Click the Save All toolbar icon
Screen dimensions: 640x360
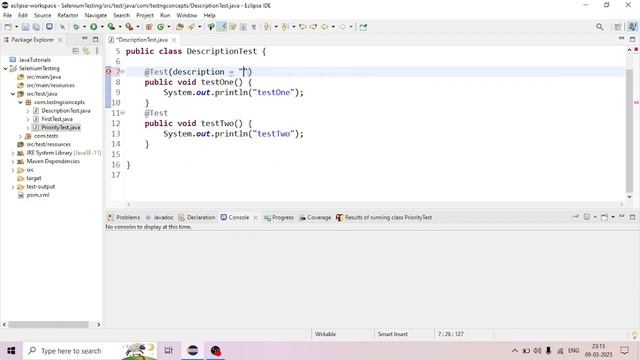click(x=36, y=27)
